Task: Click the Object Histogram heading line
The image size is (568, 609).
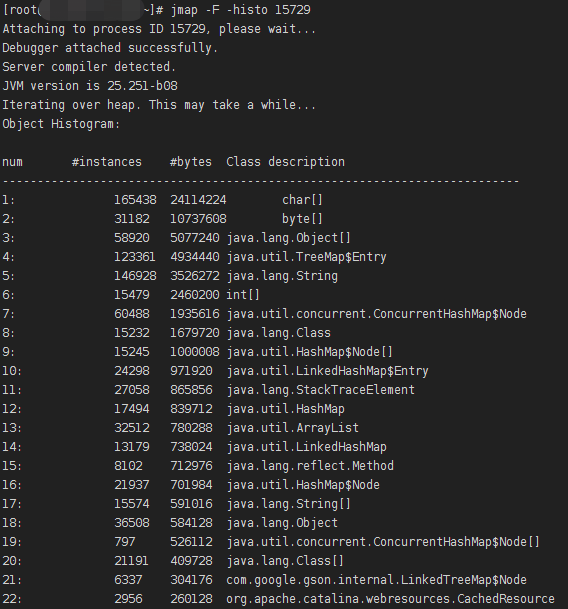Action: point(61,124)
